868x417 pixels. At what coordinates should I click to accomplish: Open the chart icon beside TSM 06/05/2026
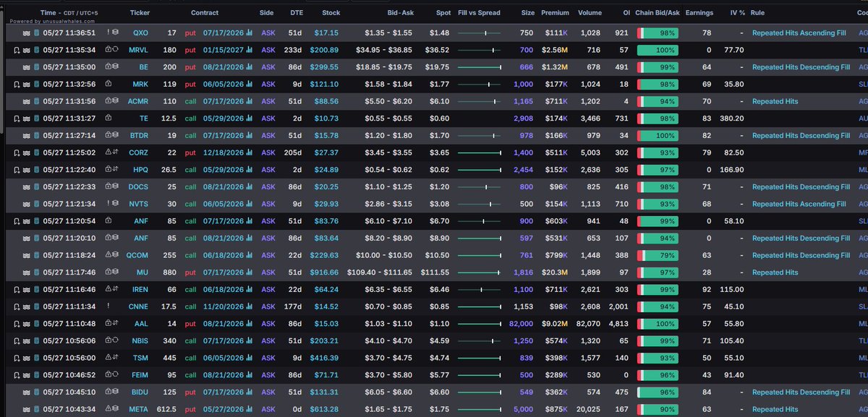[x=250, y=358]
